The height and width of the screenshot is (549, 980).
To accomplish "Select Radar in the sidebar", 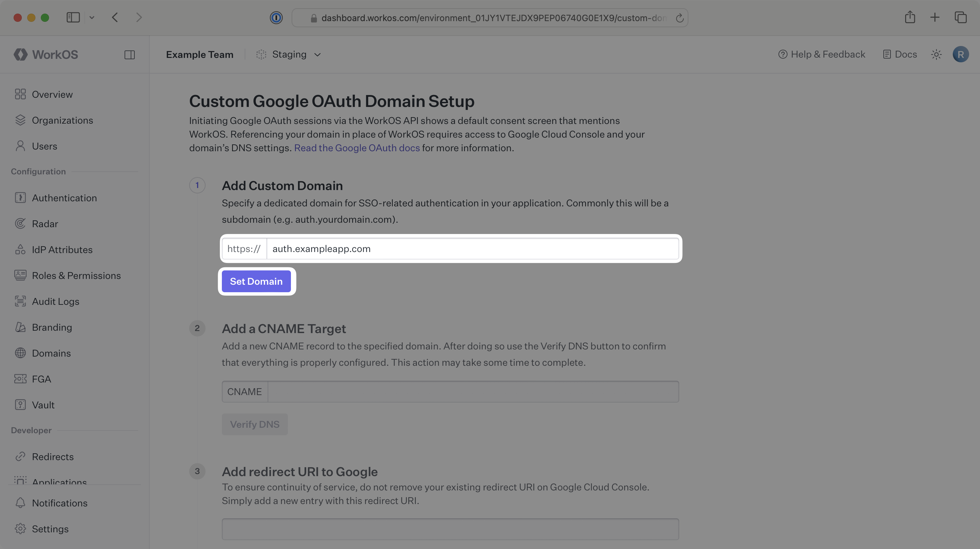I will [45, 223].
